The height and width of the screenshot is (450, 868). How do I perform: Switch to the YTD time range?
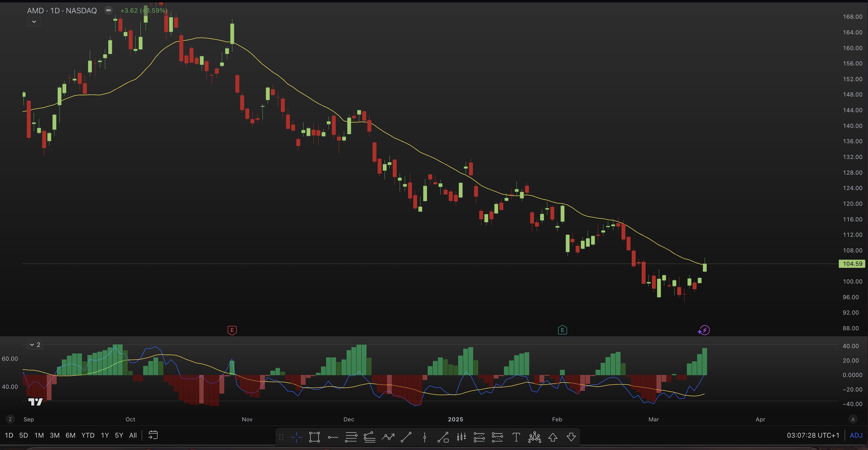88,435
